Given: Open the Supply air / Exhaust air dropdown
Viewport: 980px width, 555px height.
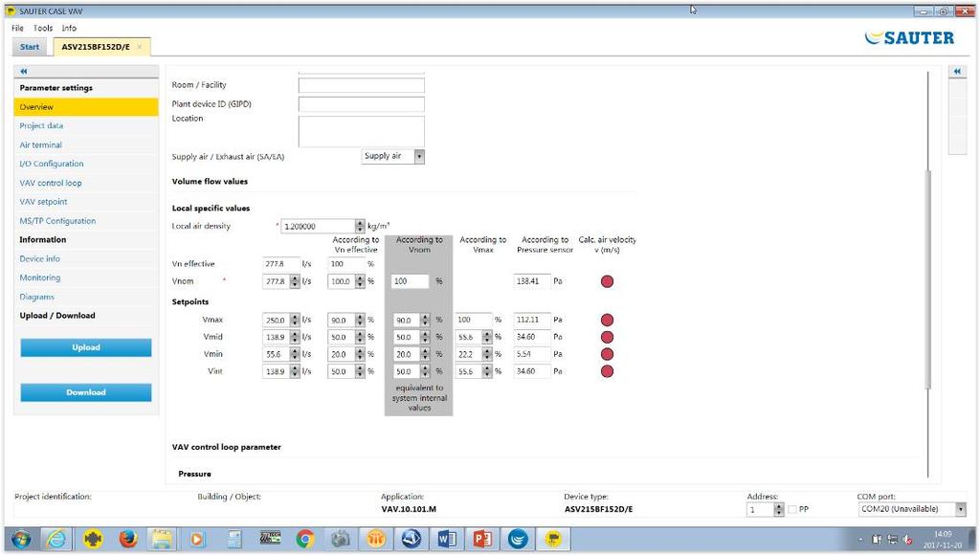Looking at the screenshot, I should point(419,156).
